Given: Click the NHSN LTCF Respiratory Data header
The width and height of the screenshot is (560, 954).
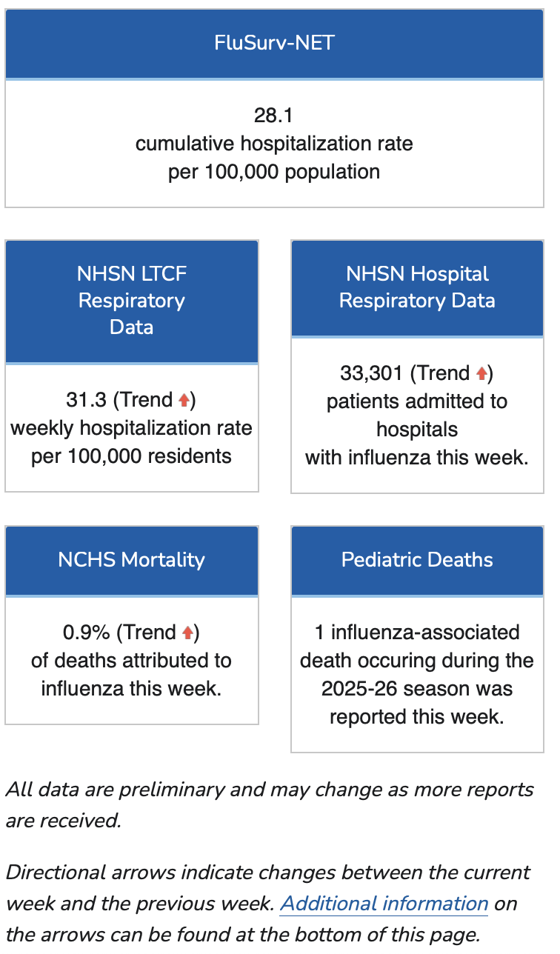Looking at the screenshot, I should pos(132,301).
